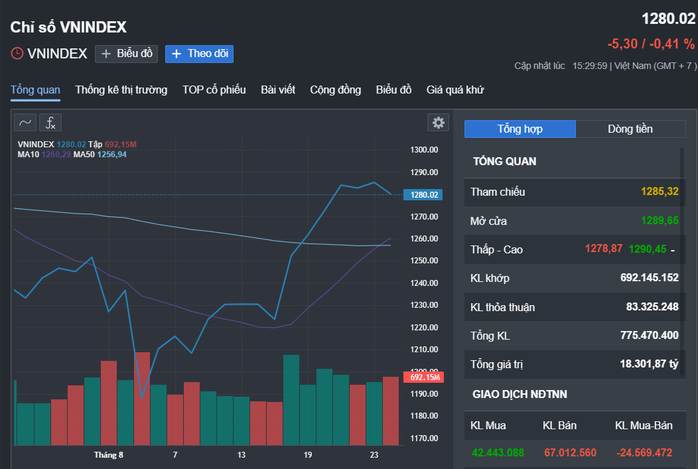Click the date 19 volume bar
The image size is (698, 469).
pos(308,415)
